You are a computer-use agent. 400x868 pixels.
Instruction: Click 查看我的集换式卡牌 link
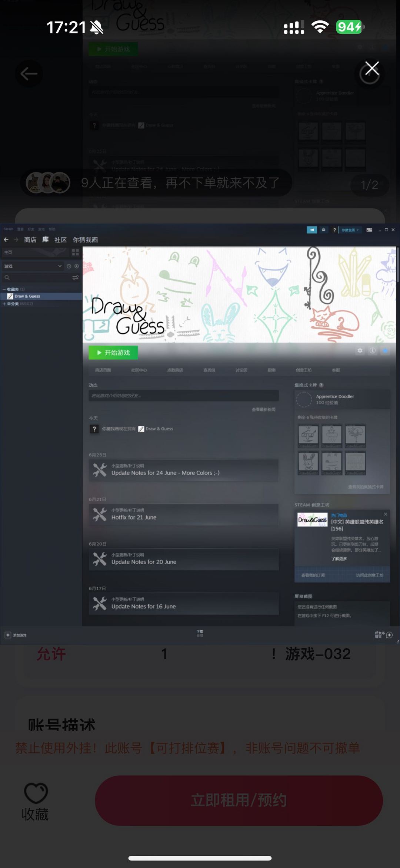[366, 487]
